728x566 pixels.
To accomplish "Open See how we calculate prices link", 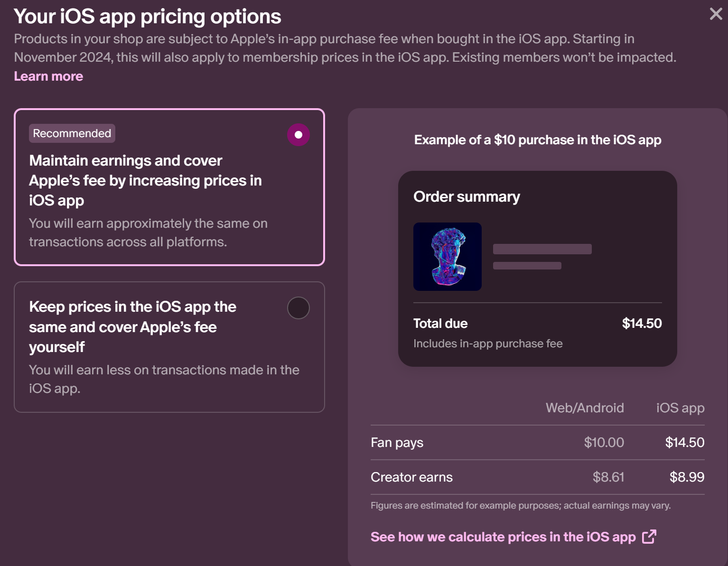I will 503,537.
